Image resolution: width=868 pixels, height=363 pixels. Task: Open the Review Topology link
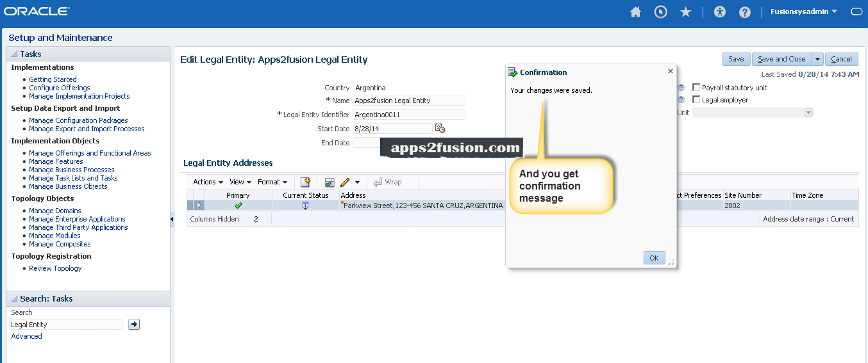pos(55,268)
